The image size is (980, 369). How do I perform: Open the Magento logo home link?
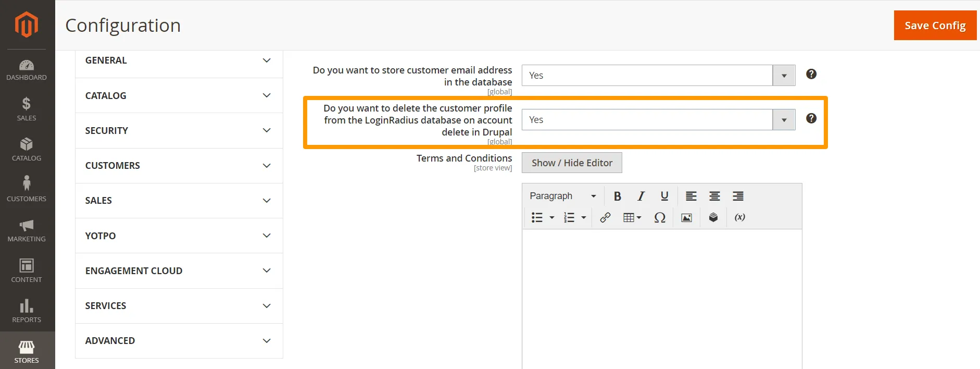[27, 24]
